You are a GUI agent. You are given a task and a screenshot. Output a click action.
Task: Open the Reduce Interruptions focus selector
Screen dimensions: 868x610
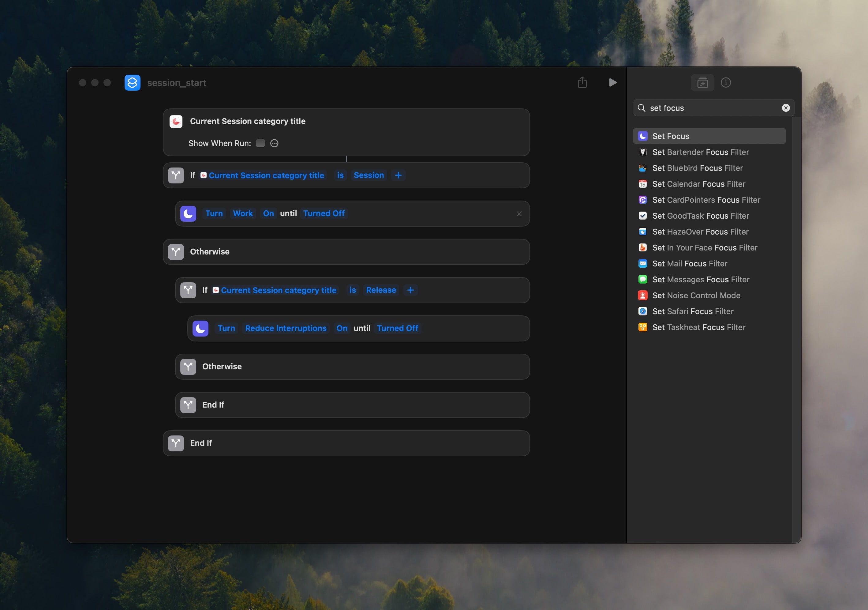[x=286, y=328]
